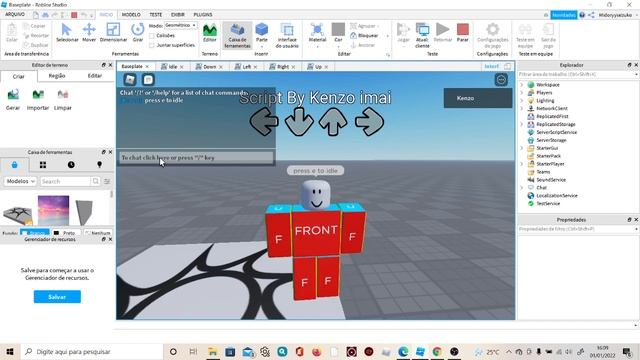This screenshot has width=640, height=360.
Task: Select Nenhum background option
Action: (x=98, y=233)
